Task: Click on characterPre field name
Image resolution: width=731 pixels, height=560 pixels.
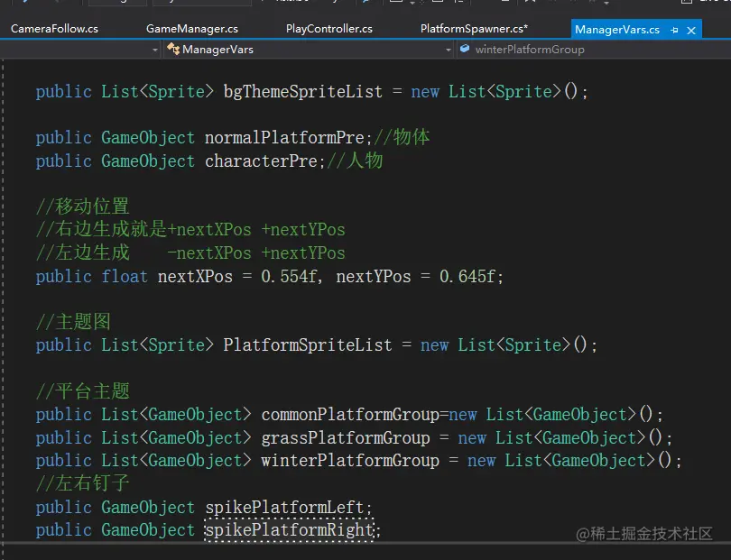Action: pyautogui.click(x=261, y=161)
